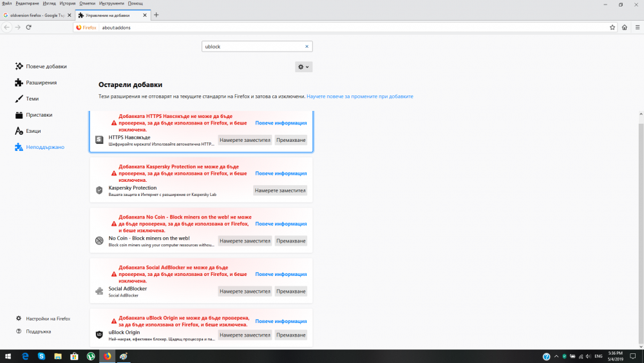Open File Explorer from the taskbar

coord(58,356)
